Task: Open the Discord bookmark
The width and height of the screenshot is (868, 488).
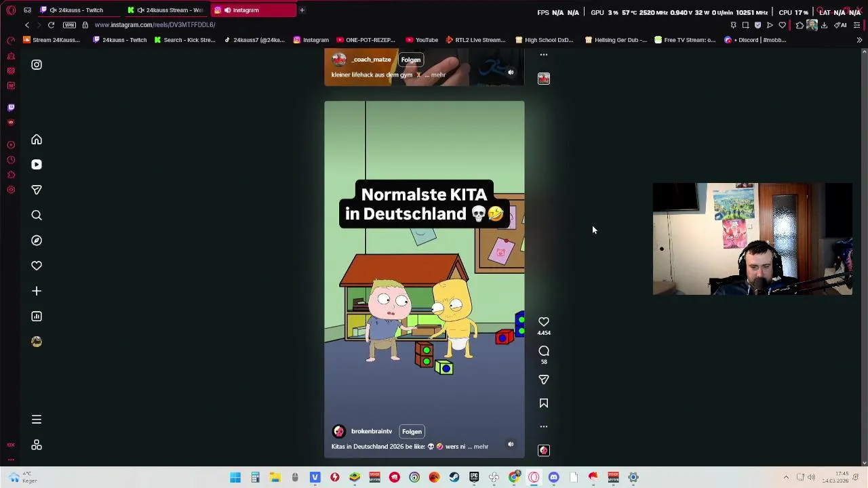Action: pos(755,40)
